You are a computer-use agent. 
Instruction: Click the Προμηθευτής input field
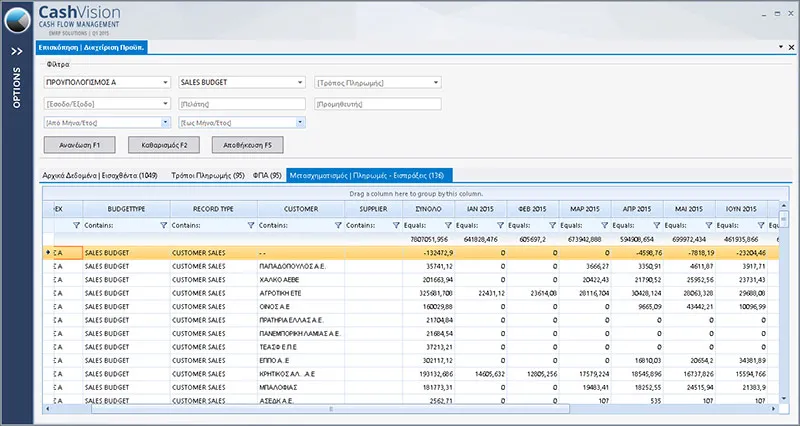click(378, 104)
